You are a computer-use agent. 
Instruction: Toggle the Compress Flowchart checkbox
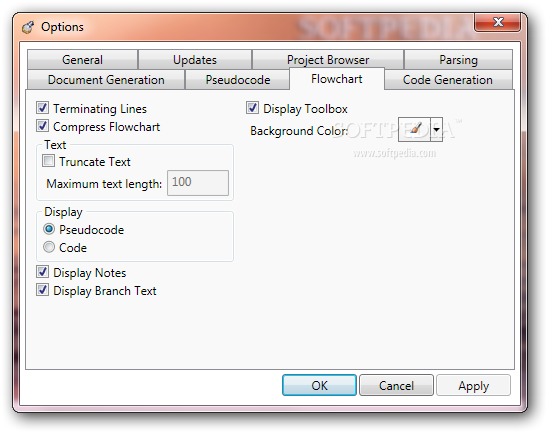43,126
